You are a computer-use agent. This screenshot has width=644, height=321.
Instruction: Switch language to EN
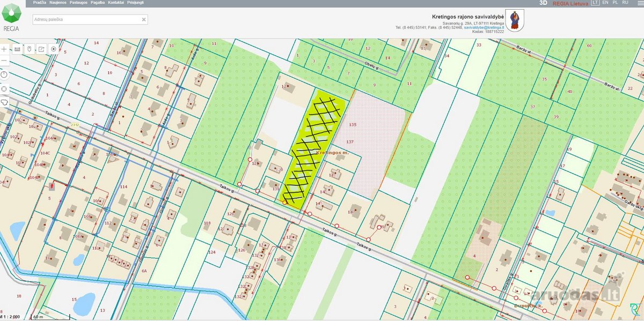[x=605, y=3]
